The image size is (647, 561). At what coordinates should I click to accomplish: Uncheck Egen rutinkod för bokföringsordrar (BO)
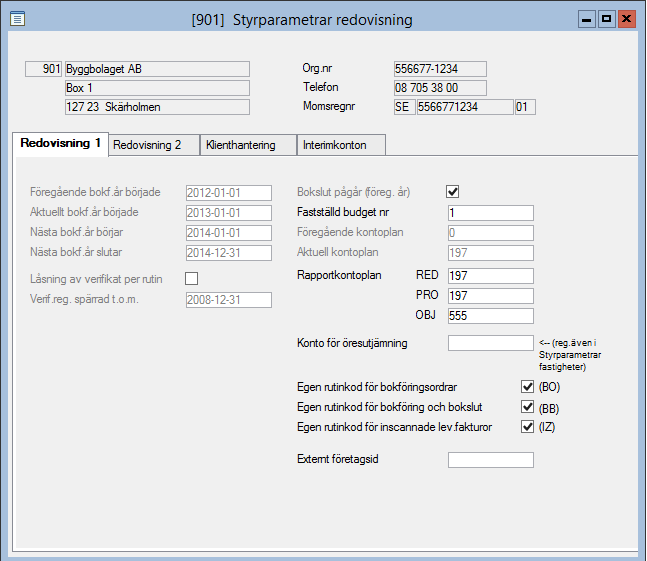coord(527,387)
